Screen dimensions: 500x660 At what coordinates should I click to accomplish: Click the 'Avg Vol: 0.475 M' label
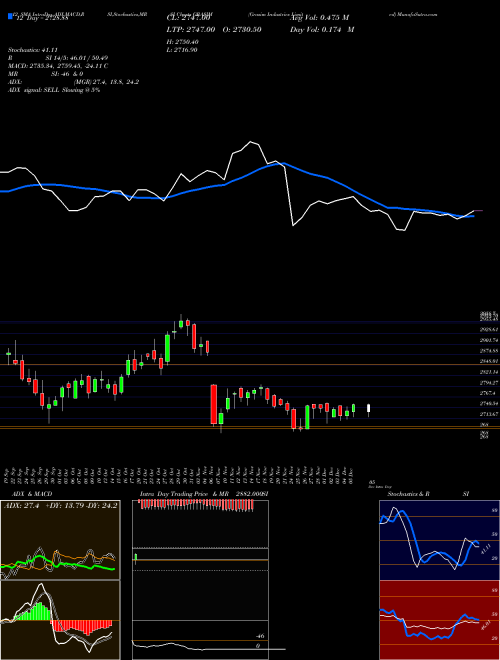click(319, 18)
